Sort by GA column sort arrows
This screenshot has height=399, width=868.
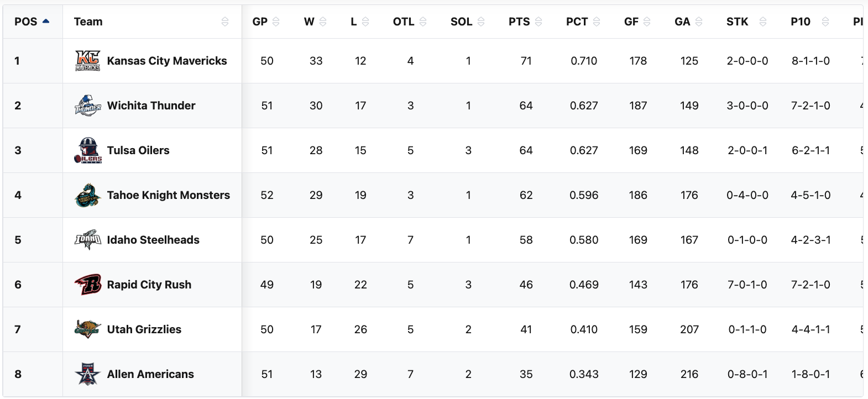pos(699,22)
